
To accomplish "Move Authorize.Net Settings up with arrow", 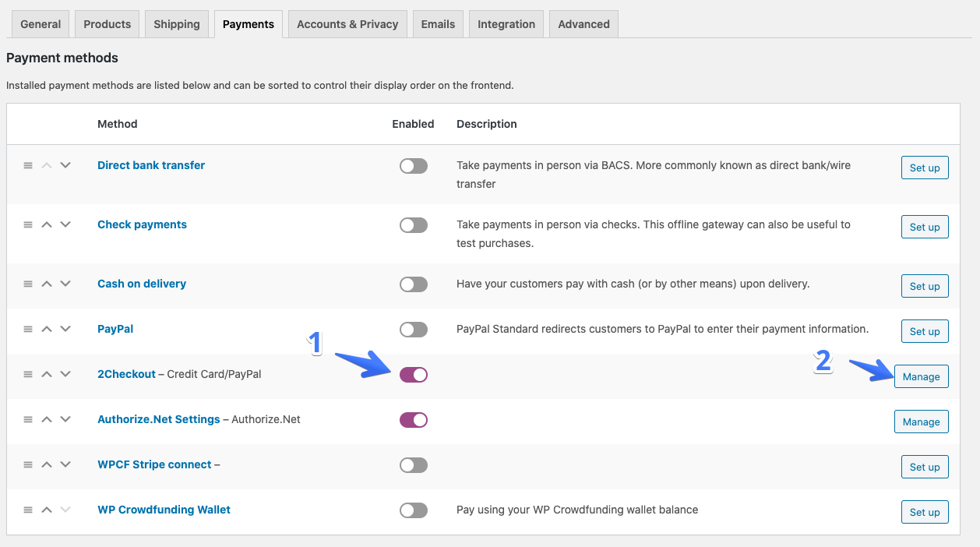I will point(47,420).
